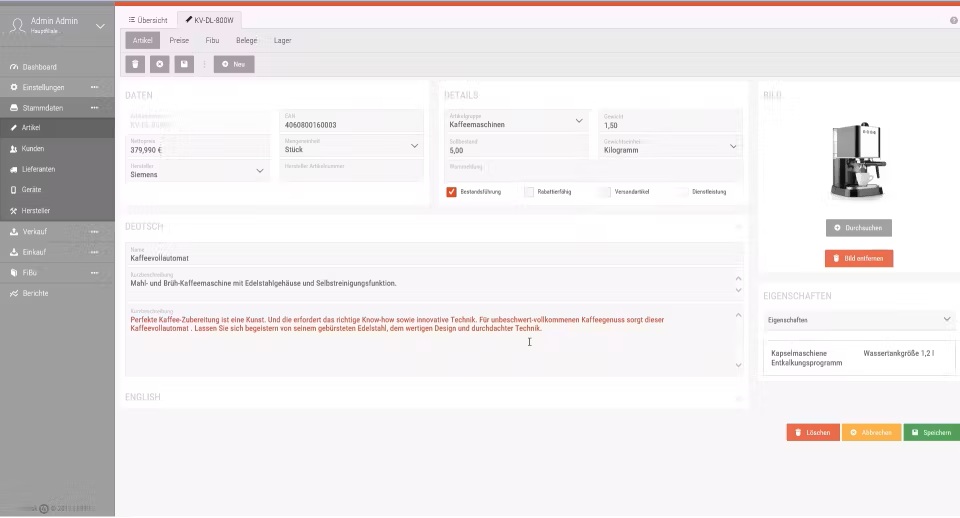Screen dimensions: 960x518
Task: Click Wassertankgröße 1,2 l property
Action: click(898, 353)
